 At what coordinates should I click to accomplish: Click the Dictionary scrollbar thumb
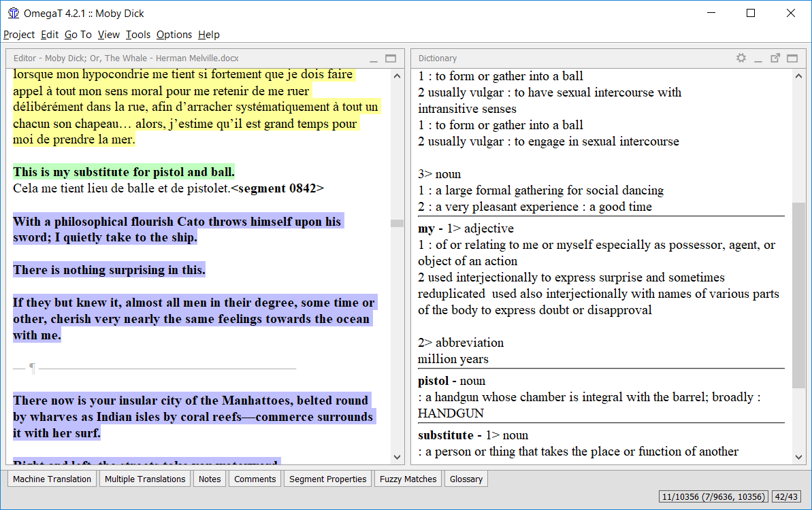798,295
